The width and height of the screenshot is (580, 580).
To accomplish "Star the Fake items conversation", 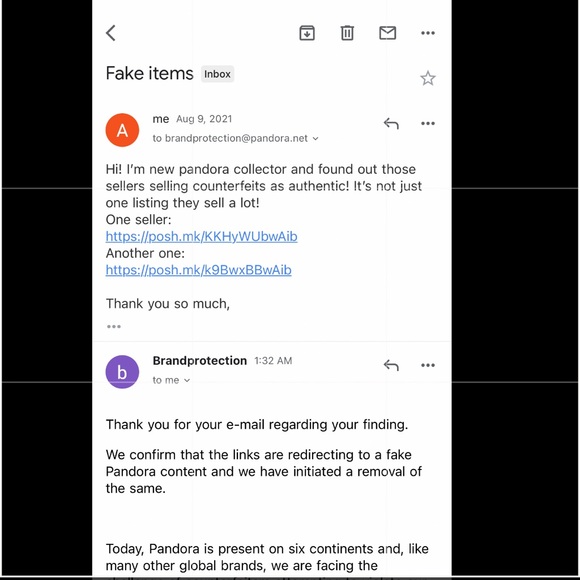I will click(x=428, y=78).
